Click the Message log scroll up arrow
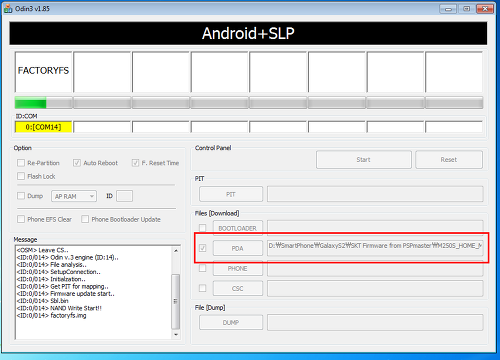500x360 pixels. (x=176, y=251)
